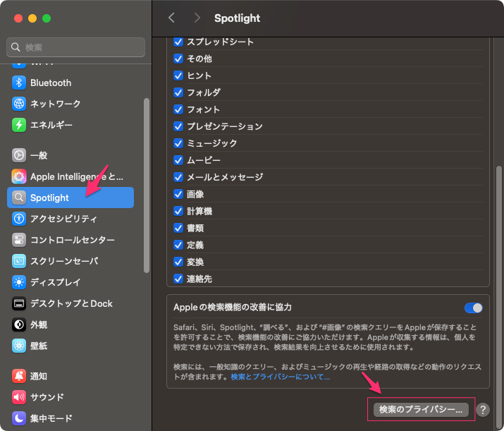Open the Accessibility icon
This screenshot has height=431, width=504.
pos(19,219)
